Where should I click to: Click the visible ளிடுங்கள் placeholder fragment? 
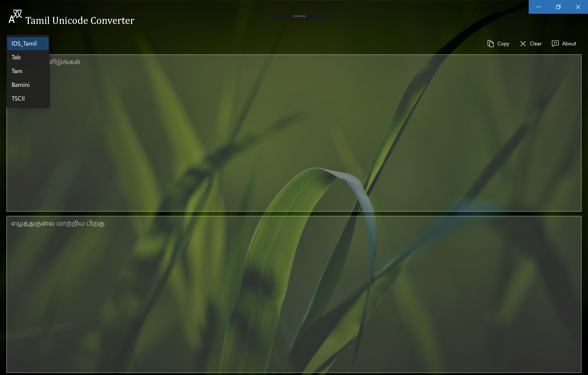pos(65,62)
